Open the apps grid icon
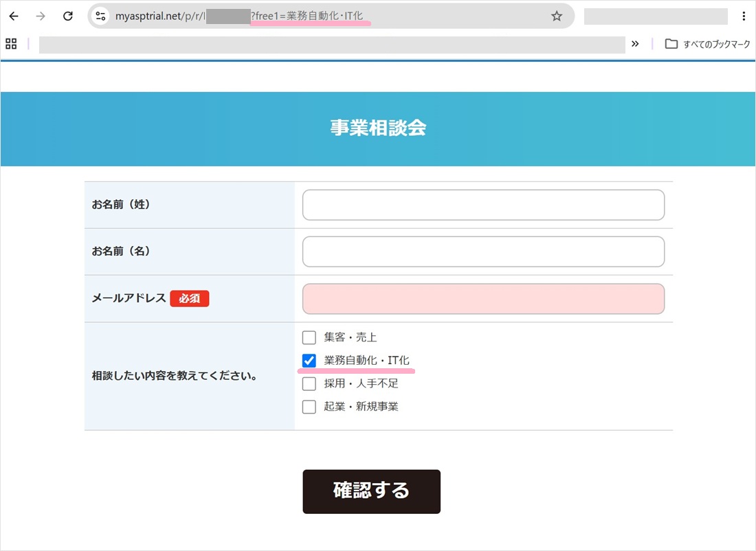 point(11,44)
